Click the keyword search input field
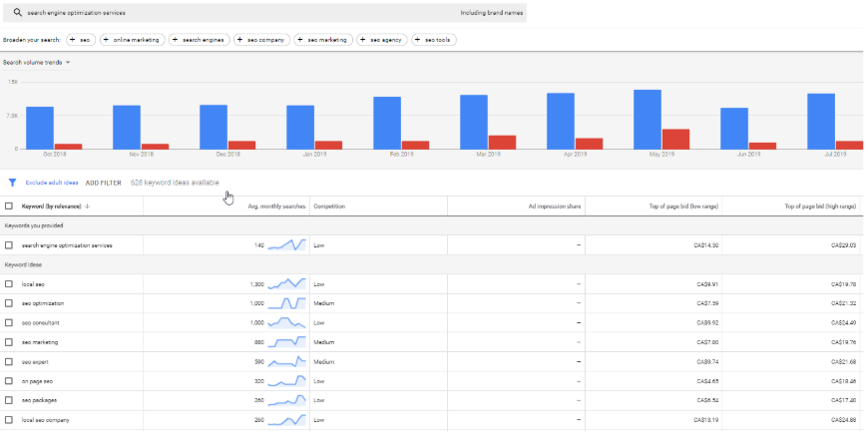This screenshot has width=868, height=433. click(264, 12)
